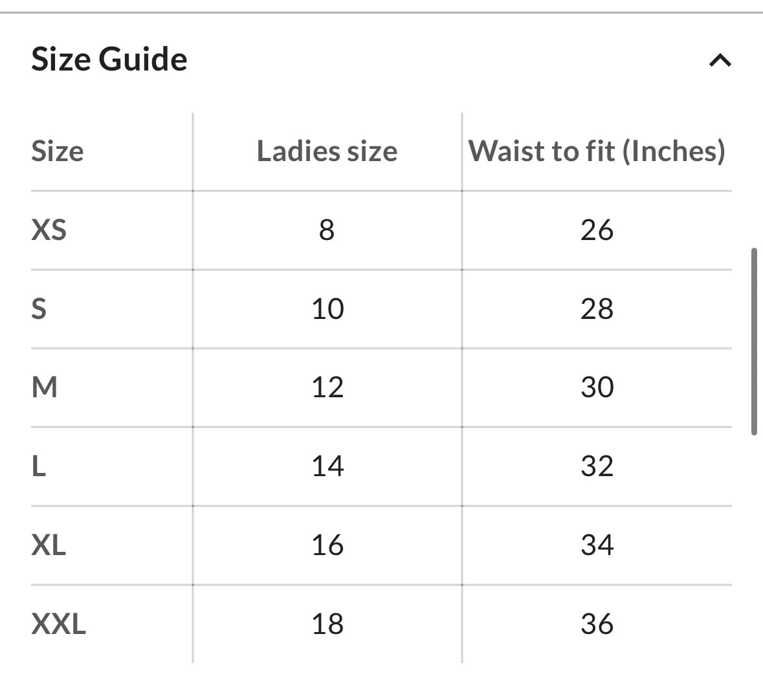Select ladies size 18 cell
Viewport: 763px width, 700px height.
pos(328,624)
